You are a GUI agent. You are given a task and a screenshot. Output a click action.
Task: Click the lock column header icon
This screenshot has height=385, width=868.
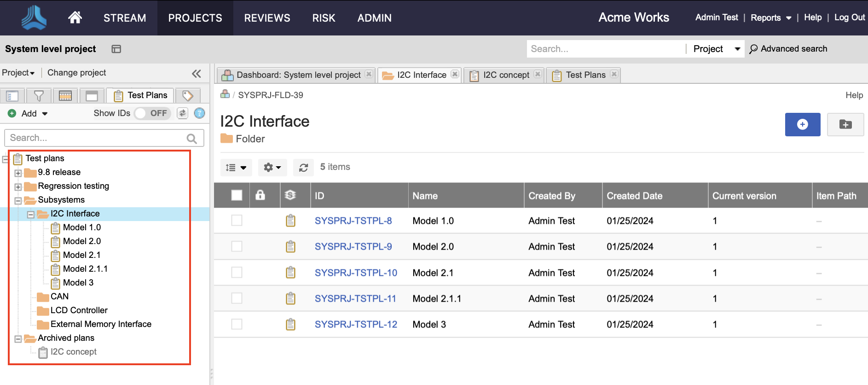tap(260, 195)
